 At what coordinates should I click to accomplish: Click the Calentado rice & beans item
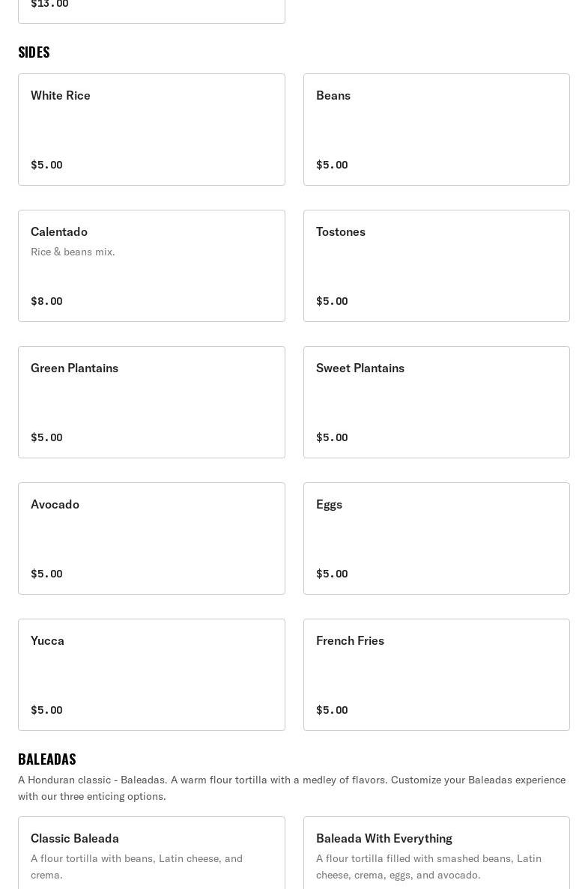point(151,265)
